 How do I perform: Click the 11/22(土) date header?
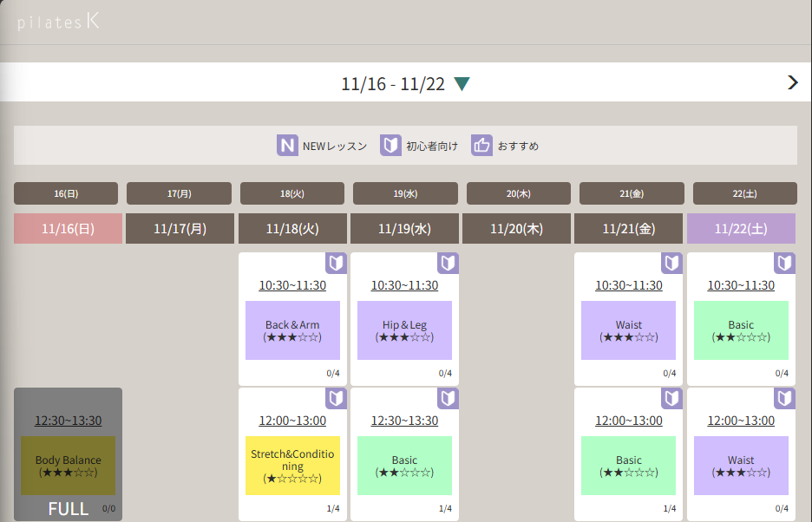[741, 229]
